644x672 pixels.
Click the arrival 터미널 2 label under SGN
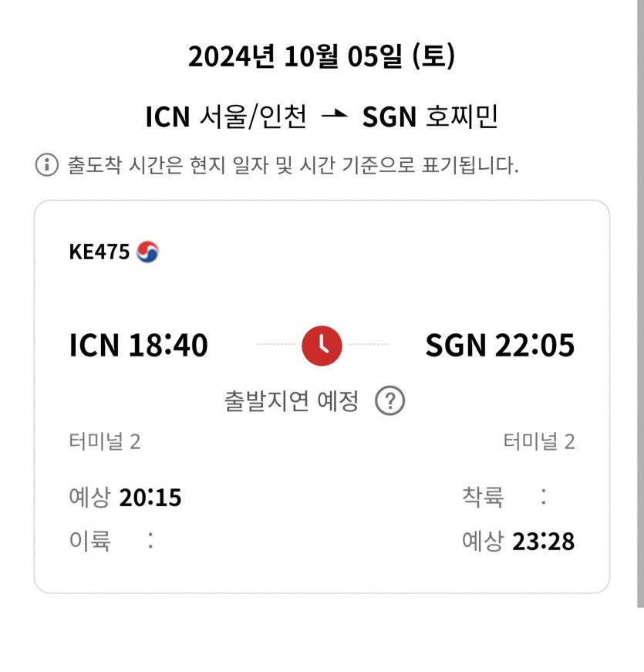tap(539, 441)
